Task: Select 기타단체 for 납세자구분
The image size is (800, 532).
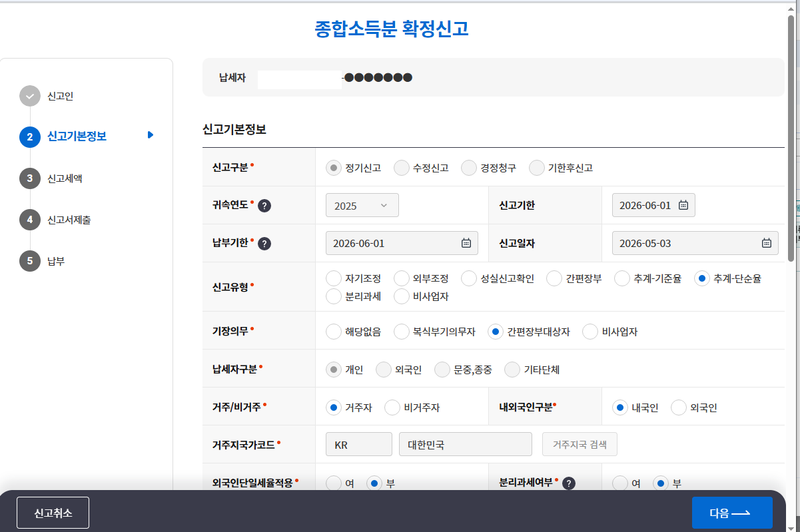Action: point(512,370)
